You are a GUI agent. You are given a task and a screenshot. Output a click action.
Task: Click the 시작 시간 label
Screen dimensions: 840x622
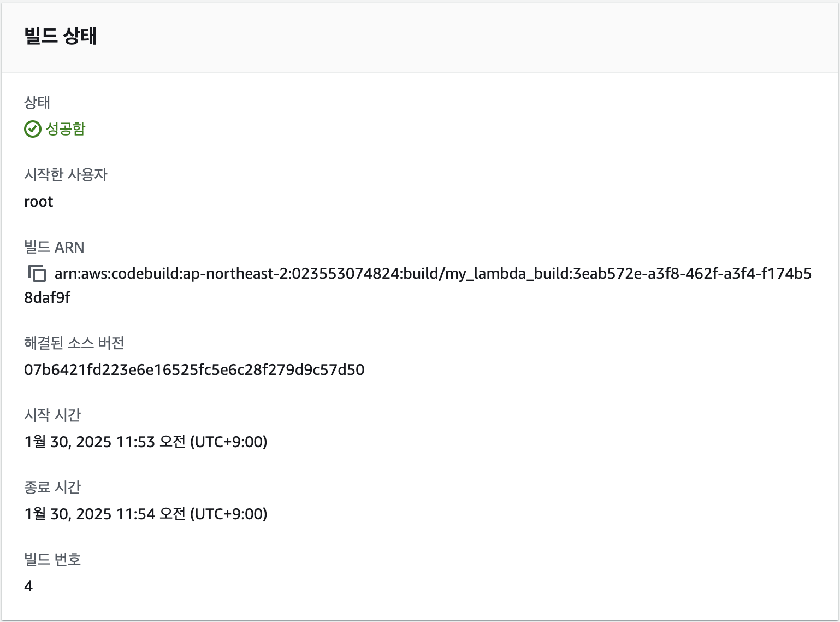(x=52, y=415)
